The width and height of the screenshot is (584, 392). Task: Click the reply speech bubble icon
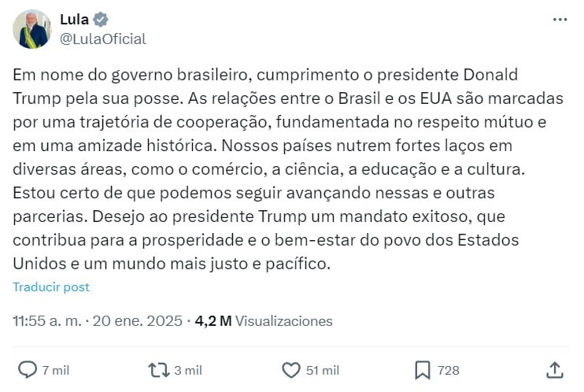click(28, 369)
